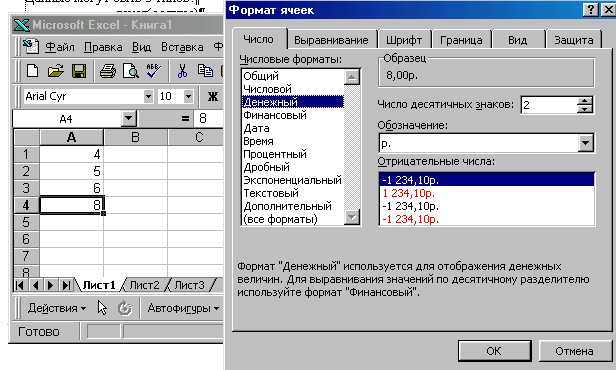Viewport: 616px width, 370px height.
Task: Select cell A1 containing 4
Action: pyautogui.click(x=72, y=154)
